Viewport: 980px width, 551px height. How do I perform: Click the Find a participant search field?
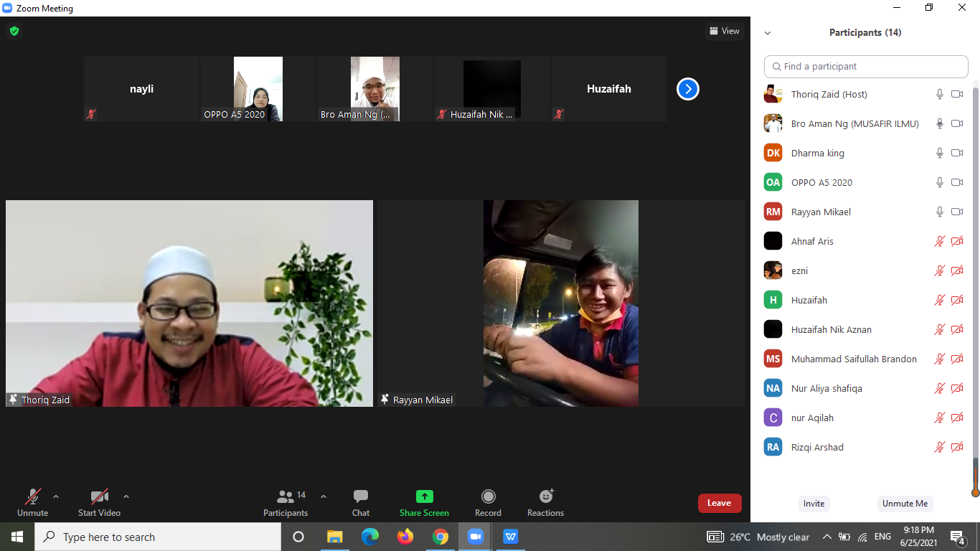(x=866, y=67)
